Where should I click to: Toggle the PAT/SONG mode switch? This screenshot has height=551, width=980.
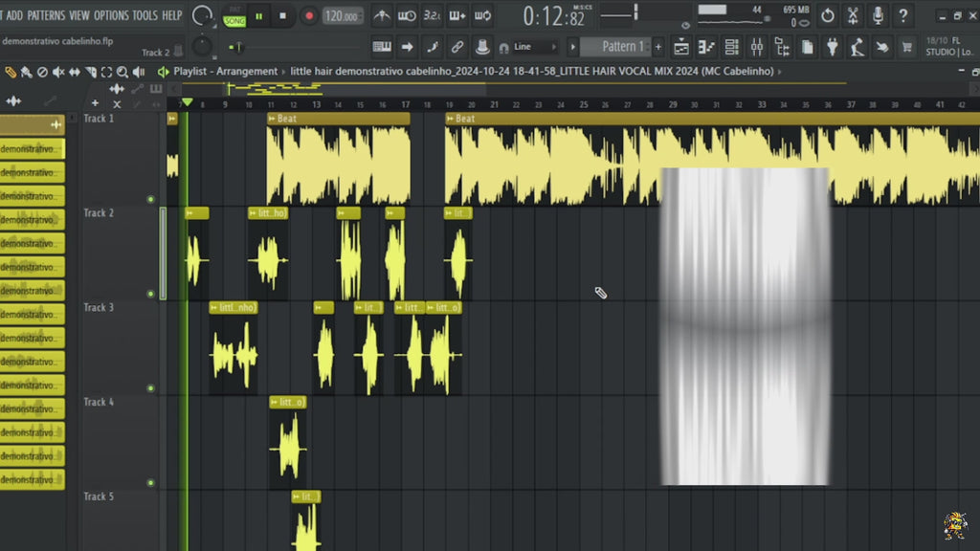pos(234,15)
